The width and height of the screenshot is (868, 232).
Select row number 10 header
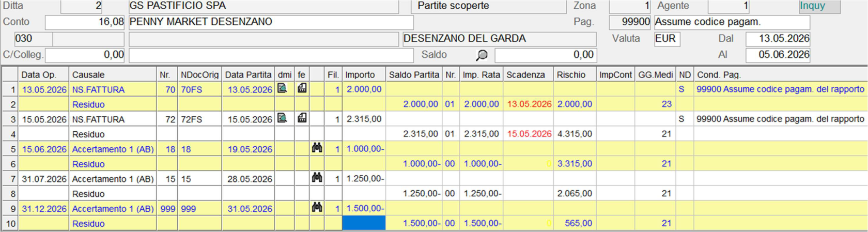[10, 223]
